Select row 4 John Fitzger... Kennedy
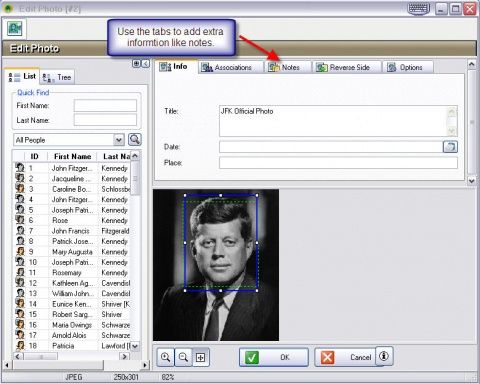This screenshot has width=480, height=384. point(72,199)
